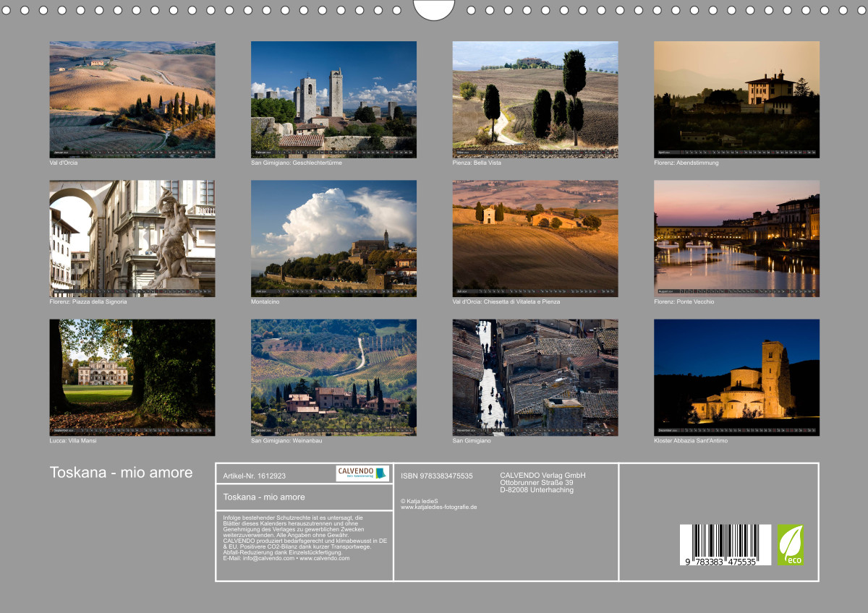Open the Chiesetta di Vitaleta photo
Screen dimensions: 868x613
tap(535, 239)
